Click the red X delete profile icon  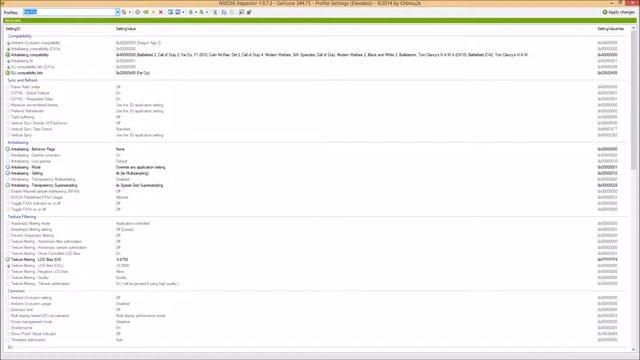tap(161, 12)
